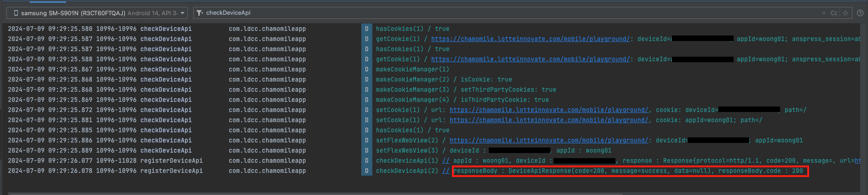Open Logcat help question mark icon
This screenshot has width=868, height=195.
(860, 13)
